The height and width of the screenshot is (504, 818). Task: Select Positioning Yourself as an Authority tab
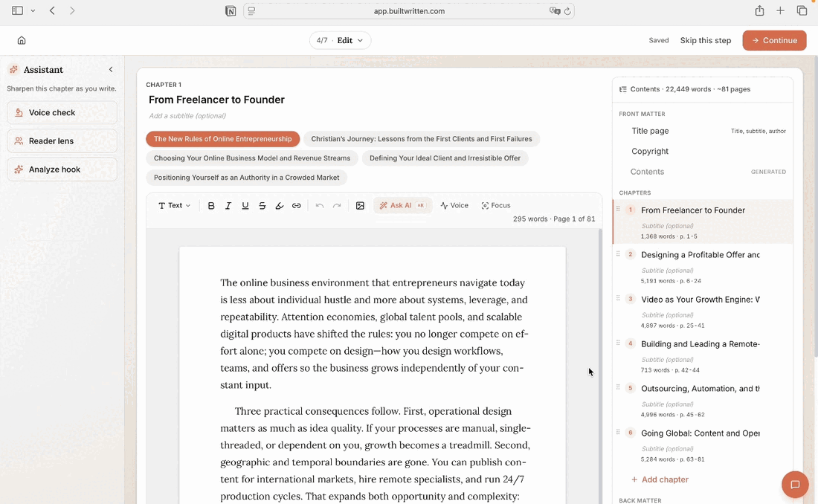pos(246,178)
